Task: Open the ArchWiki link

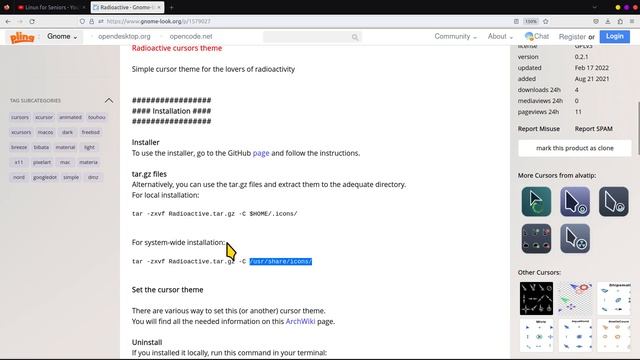Action: 300,321
